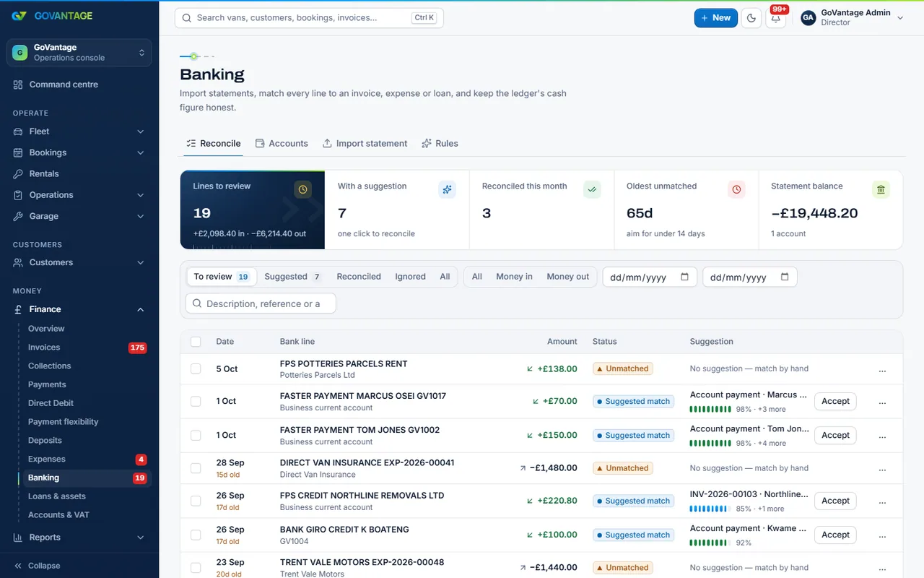
Task: Expand the Customers menu section
Action: [x=79, y=263]
